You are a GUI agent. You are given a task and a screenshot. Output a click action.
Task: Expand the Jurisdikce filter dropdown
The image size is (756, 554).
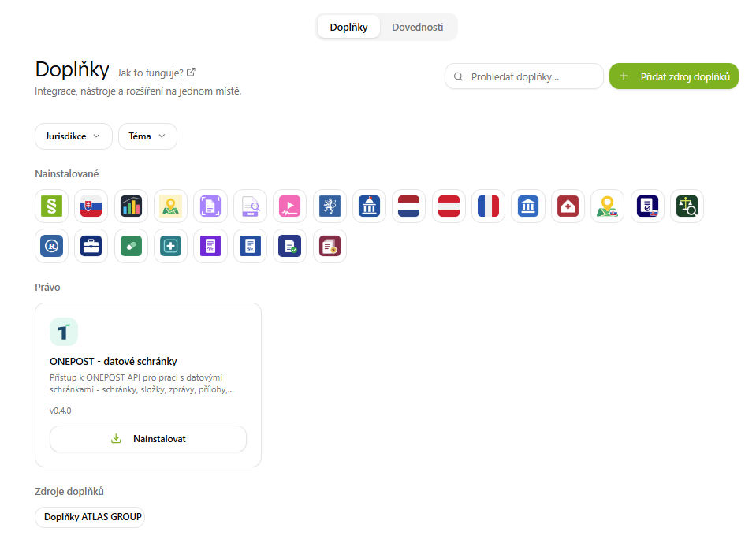coord(73,136)
